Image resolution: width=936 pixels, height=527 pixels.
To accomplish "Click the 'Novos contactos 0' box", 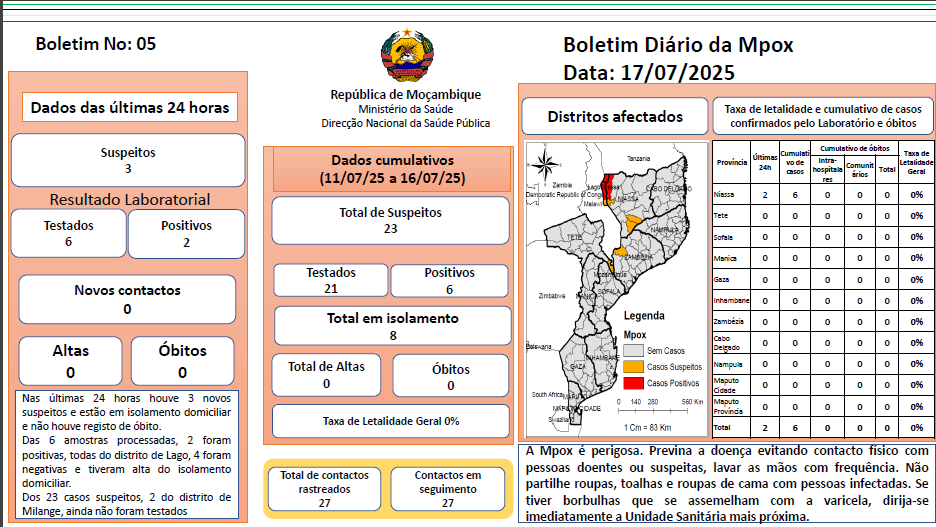I will point(127,299).
